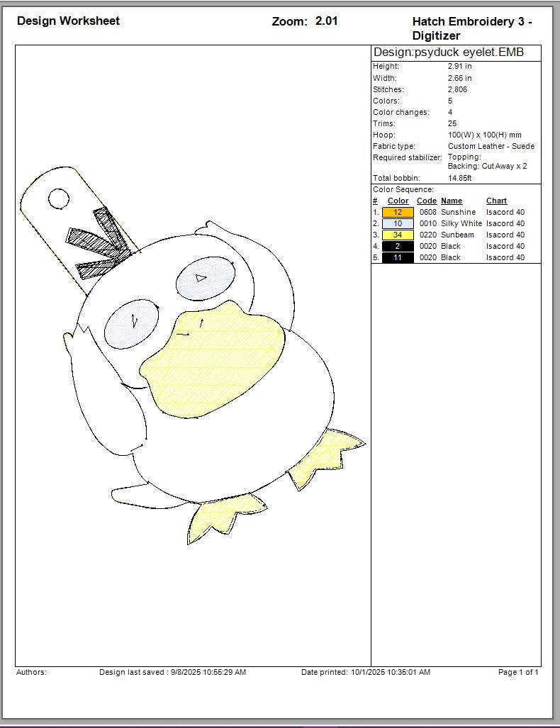
Task: Click the Total bobbin value '14.85ft'
Action: [460, 179]
